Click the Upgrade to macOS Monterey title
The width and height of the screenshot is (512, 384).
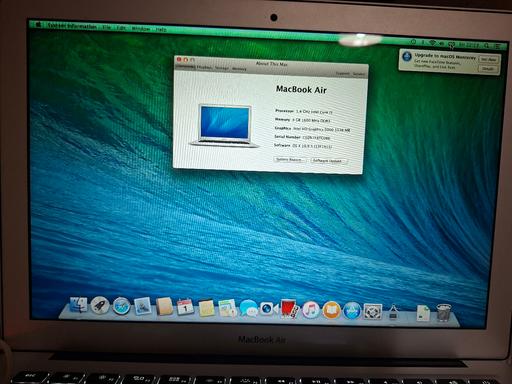(445, 56)
